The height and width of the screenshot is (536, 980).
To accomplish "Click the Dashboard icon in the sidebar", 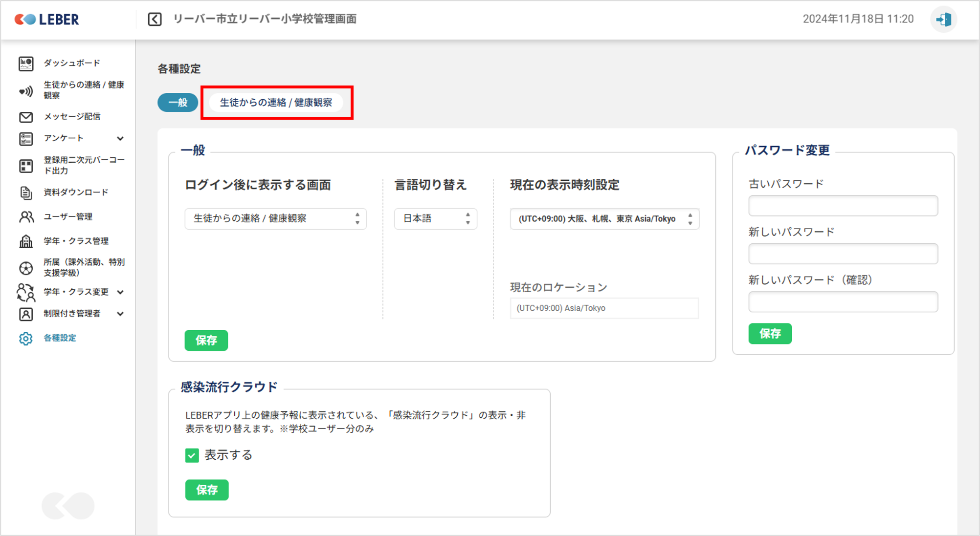I will click(26, 64).
